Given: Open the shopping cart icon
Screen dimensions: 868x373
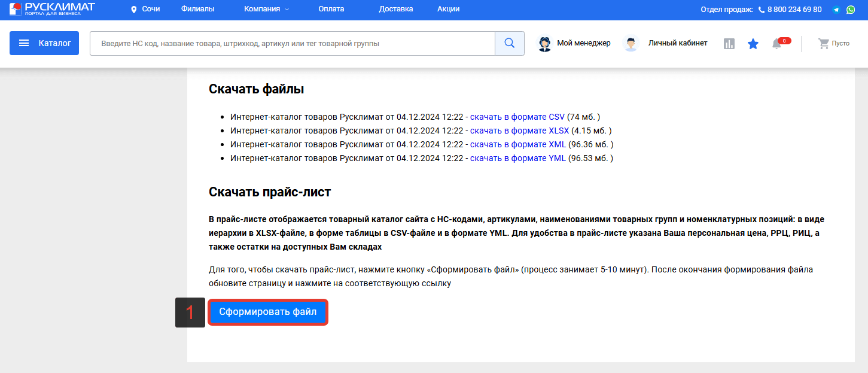Looking at the screenshot, I should 824,44.
